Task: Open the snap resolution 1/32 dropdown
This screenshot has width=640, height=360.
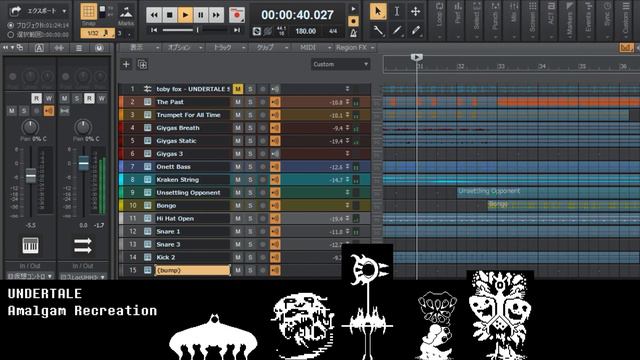Action: tap(97, 33)
